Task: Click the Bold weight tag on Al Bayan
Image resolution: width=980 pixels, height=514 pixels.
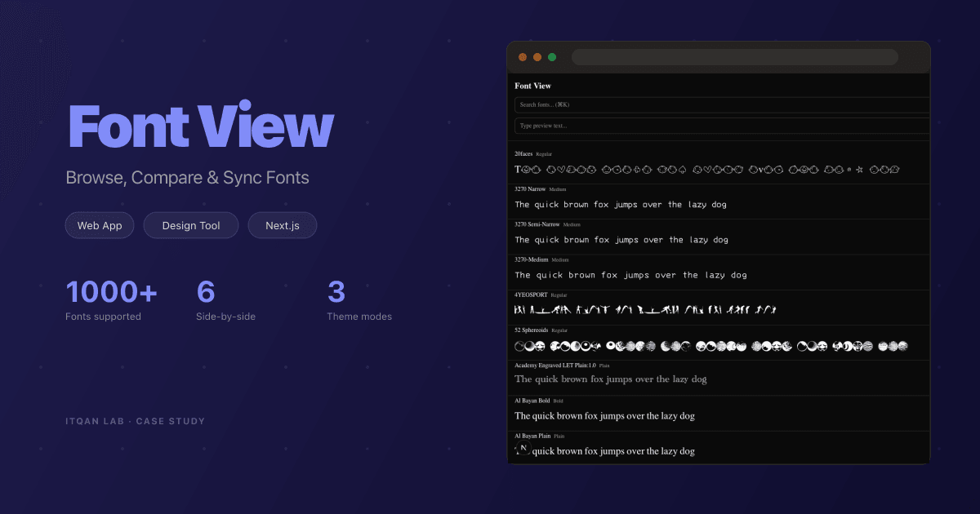Action: click(558, 401)
